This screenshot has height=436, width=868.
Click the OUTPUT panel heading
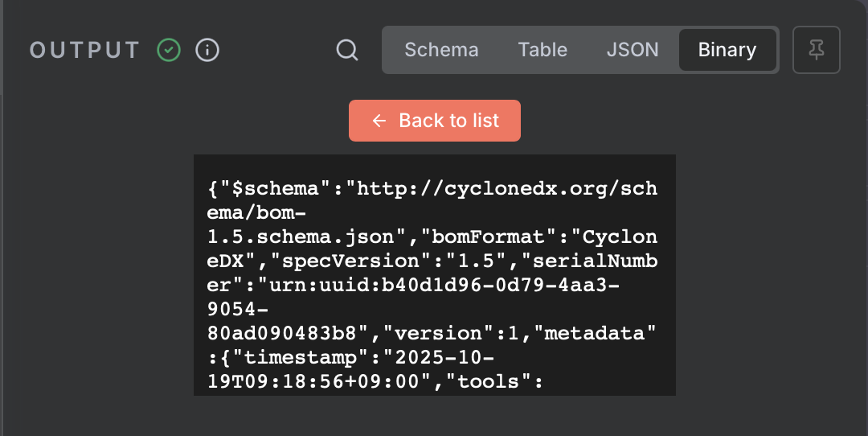(x=85, y=50)
